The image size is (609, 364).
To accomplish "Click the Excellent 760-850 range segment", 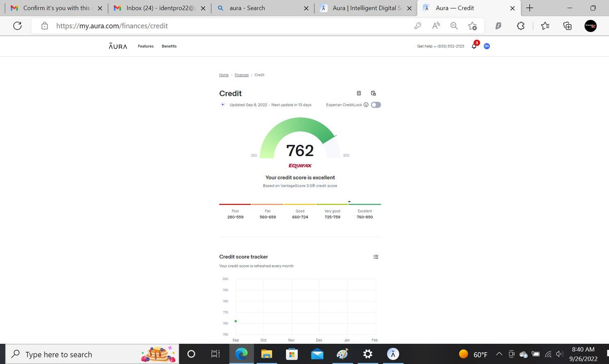I will [x=365, y=212].
